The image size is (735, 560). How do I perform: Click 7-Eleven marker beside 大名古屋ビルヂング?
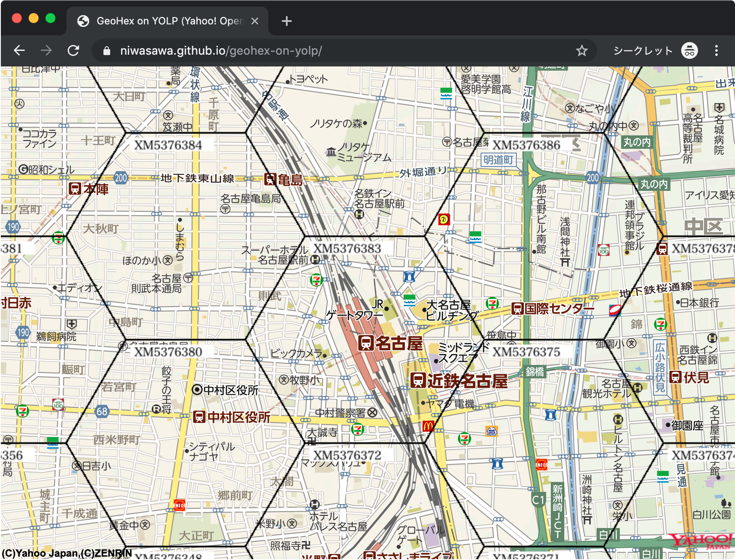coord(492,303)
